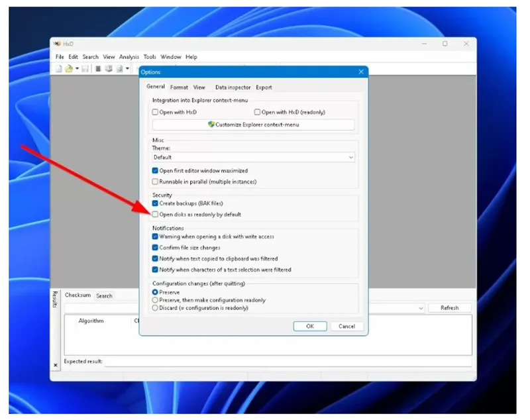Click the Open disk icon in toolbar
Viewport: 530px width, 420px height.
(109, 69)
